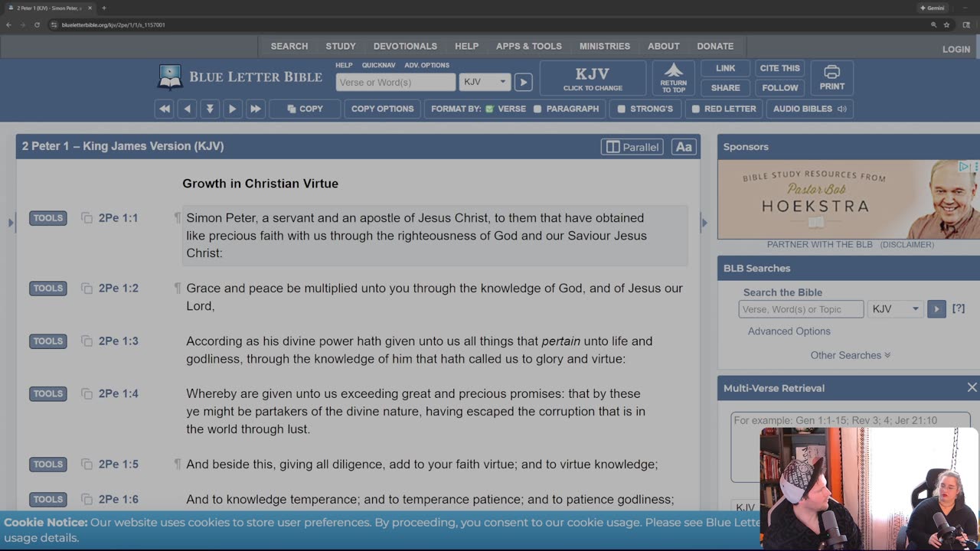Open the DEVOTIONALS menu

[x=405, y=46]
